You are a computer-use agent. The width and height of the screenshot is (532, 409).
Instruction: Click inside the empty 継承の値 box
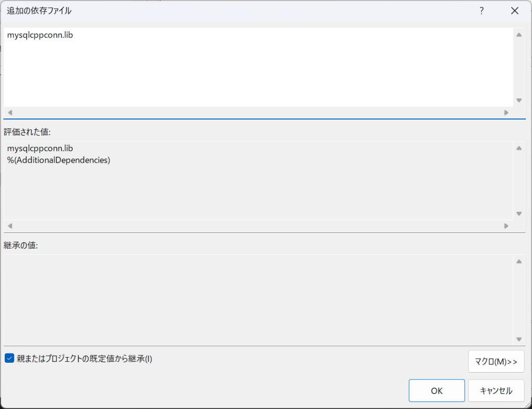point(258,299)
